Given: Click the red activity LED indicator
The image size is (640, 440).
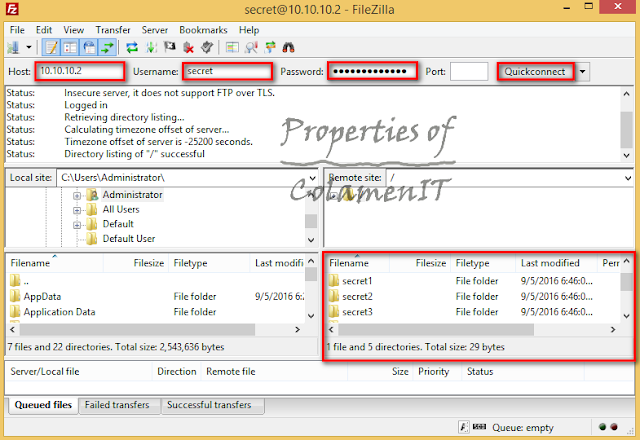Looking at the screenshot, I should [614, 427].
